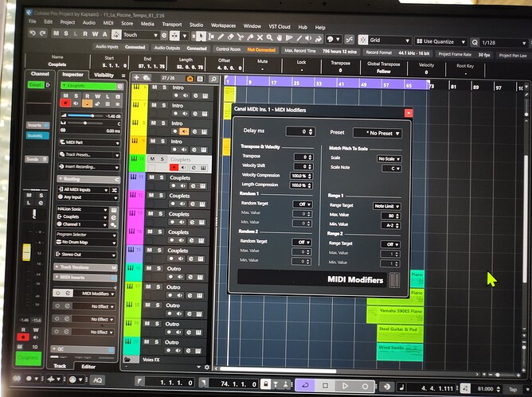
Task: Select the Glue tool
Action: [250, 37]
